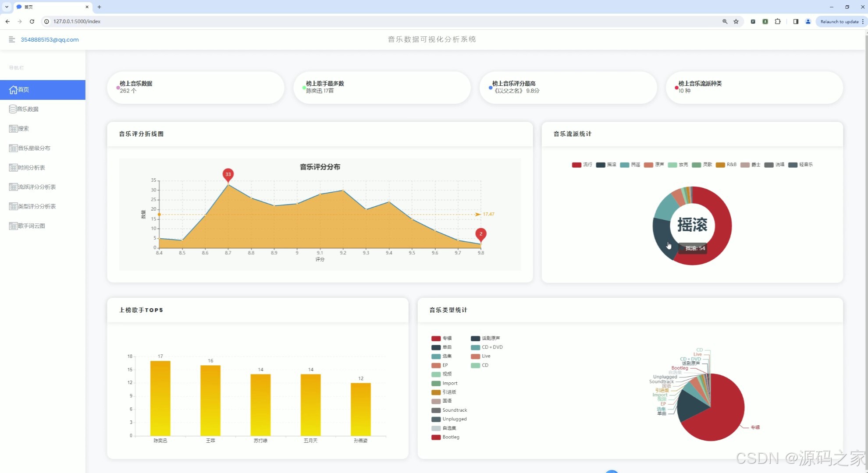The image size is (868, 473).
Task: Click 3548885153@qq.com account link
Action: pyautogui.click(x=50, y=39)
